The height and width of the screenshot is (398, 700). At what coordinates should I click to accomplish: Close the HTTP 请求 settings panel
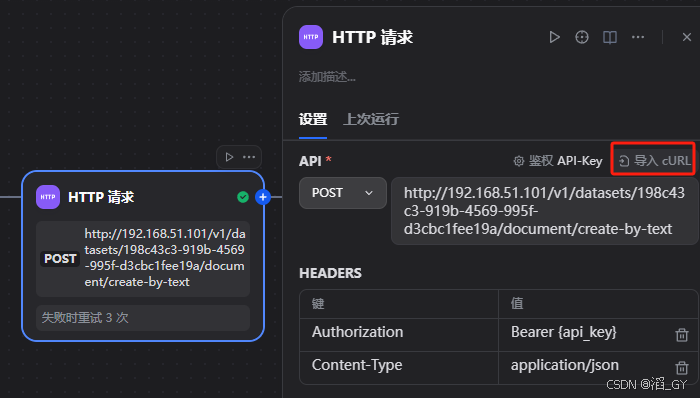tap(687, 37)
